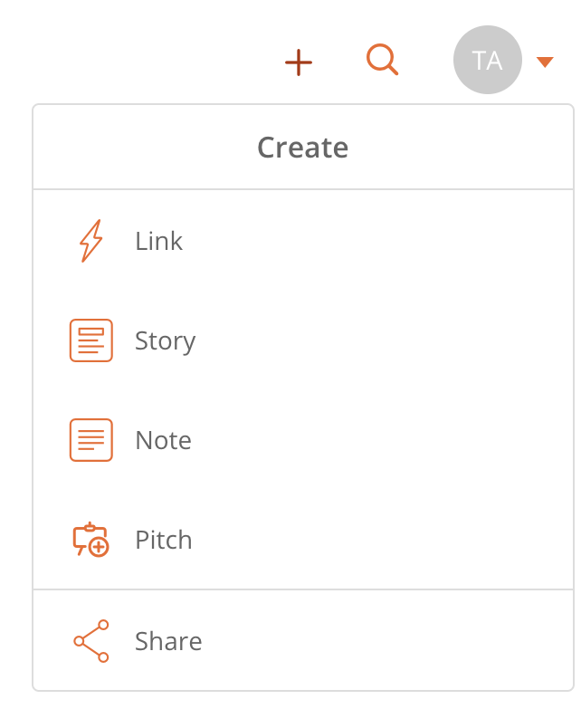Click the Share text label
Viewport: 581px width, 728px height.
(168, 641)
